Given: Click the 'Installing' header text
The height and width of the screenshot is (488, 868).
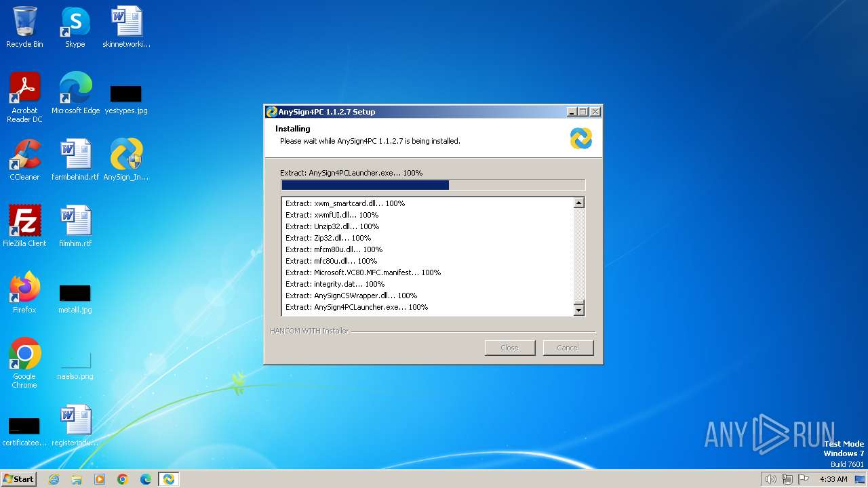Looking at the screenshot, I should coord(293,129).
